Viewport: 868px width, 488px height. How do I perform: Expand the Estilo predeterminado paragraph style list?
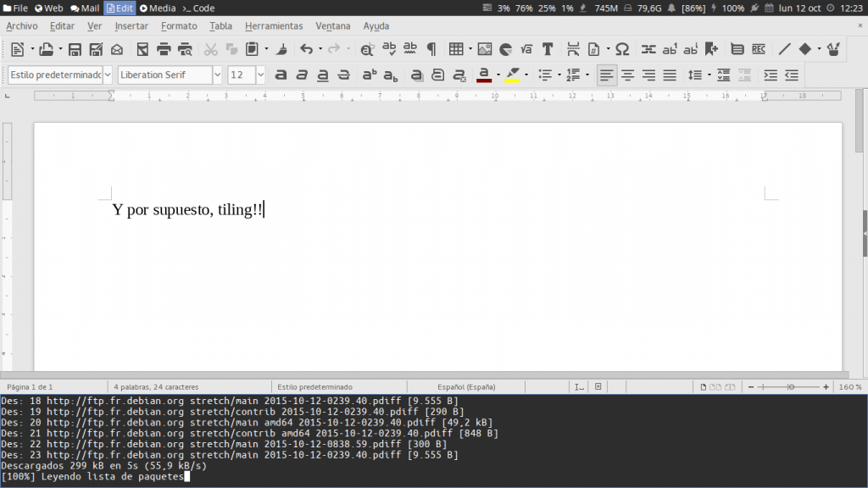point(108,75)
